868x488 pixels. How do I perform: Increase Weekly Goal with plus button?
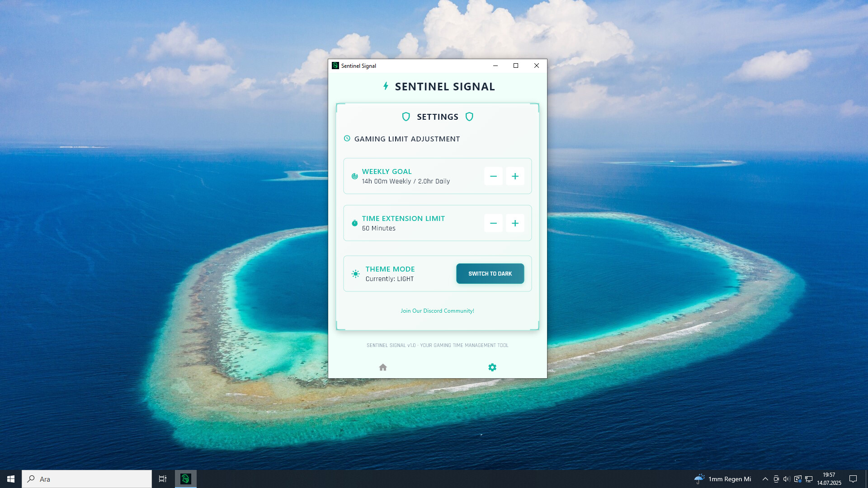click(x=515, y=176)
